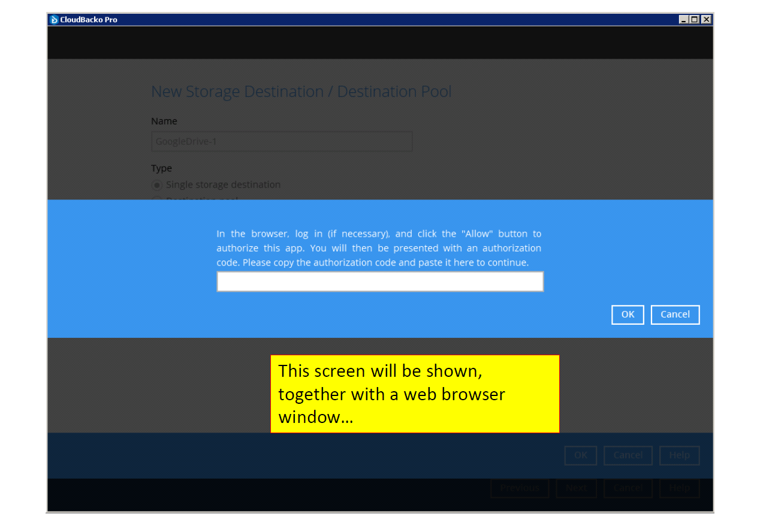
Task: Click the CloudBacko Pro title bar icon
Action: (53, 19)
